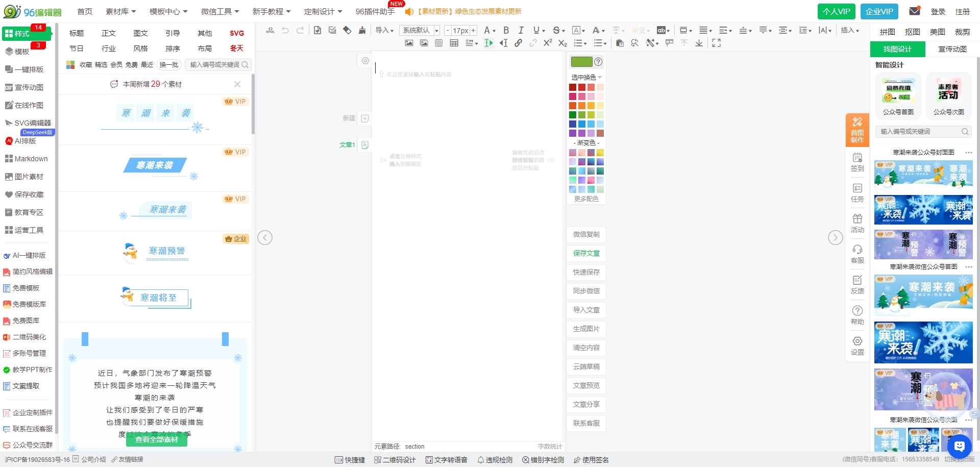Viewport: 980px width, 467px height.
Task: Select the 找图设计 tab
Action: (x=897, y=49)
